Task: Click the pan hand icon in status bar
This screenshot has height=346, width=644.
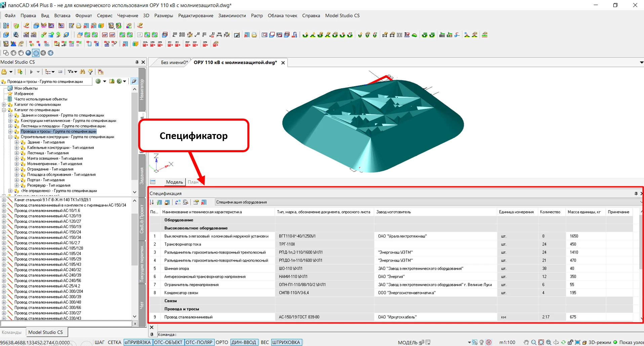Action: click(x=526, y=342)
